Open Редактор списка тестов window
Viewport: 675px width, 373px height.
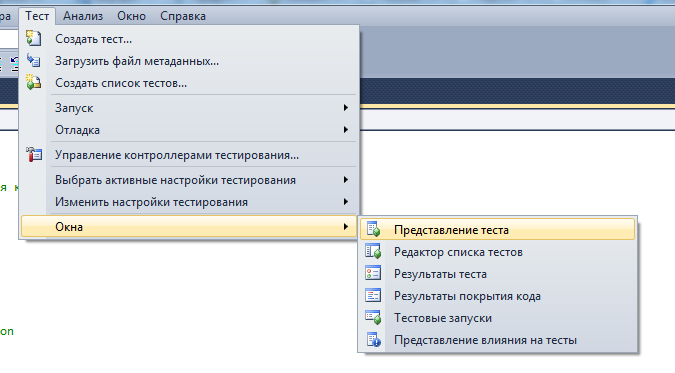click(497, 252)
